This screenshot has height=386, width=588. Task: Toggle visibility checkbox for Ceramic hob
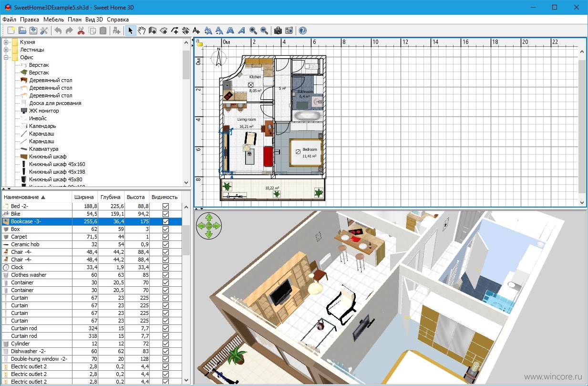(x=165, y=244)
